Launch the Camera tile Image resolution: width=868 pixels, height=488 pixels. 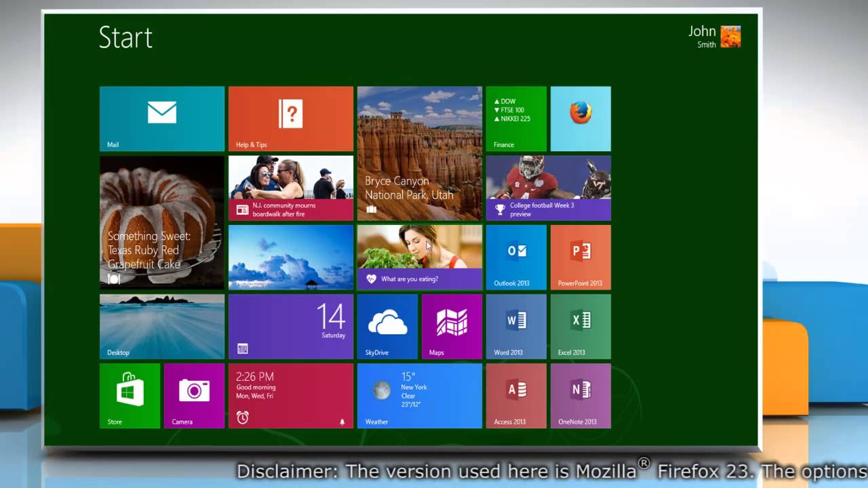pyautogui.click(x=194, y=396)
